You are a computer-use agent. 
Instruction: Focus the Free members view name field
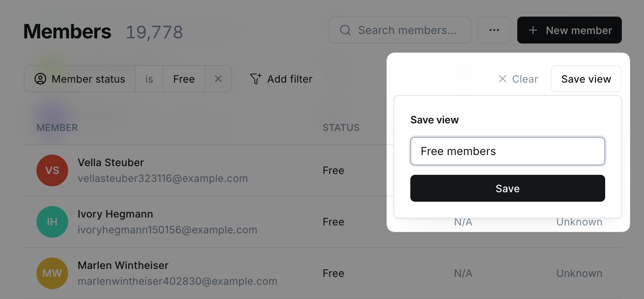coord(508,151)
